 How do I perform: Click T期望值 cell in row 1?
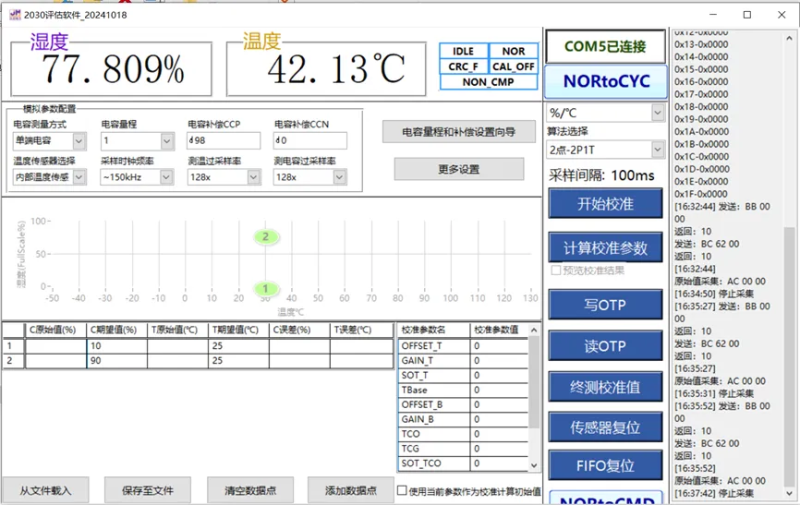pyautogui.click(x=238, y=346)
